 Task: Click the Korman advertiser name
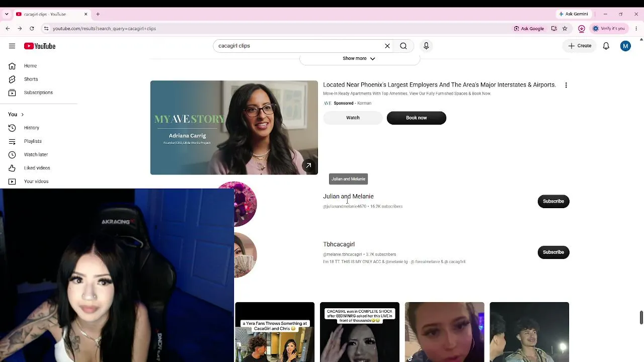364,103
